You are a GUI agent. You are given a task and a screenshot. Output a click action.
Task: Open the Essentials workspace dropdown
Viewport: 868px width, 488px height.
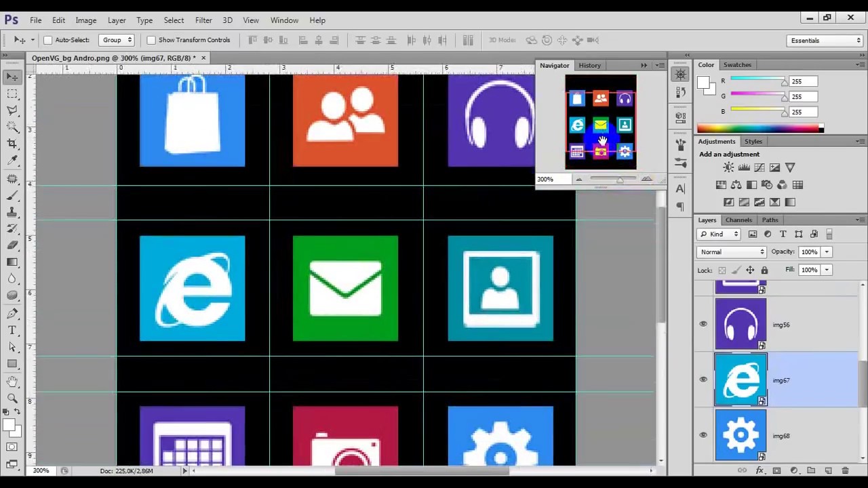tap(825, 41)
